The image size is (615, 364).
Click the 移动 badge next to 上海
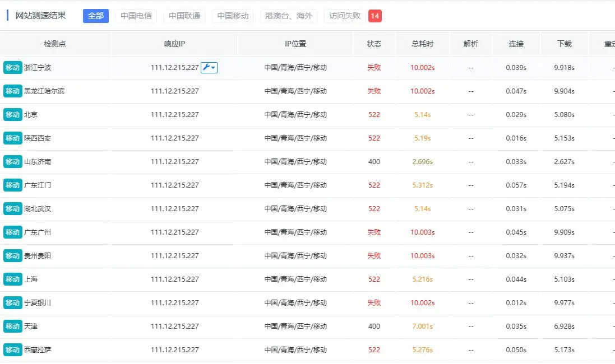pos(12,279)
